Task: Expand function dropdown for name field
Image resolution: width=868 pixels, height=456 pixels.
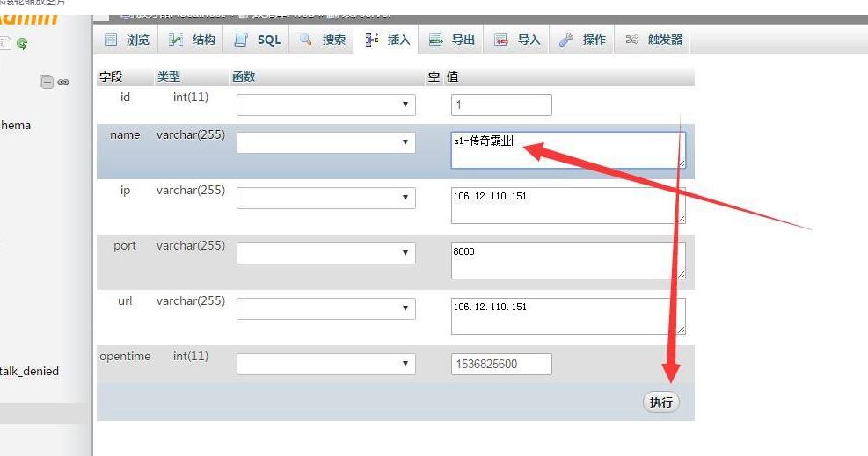Action: tap(325, 142)
